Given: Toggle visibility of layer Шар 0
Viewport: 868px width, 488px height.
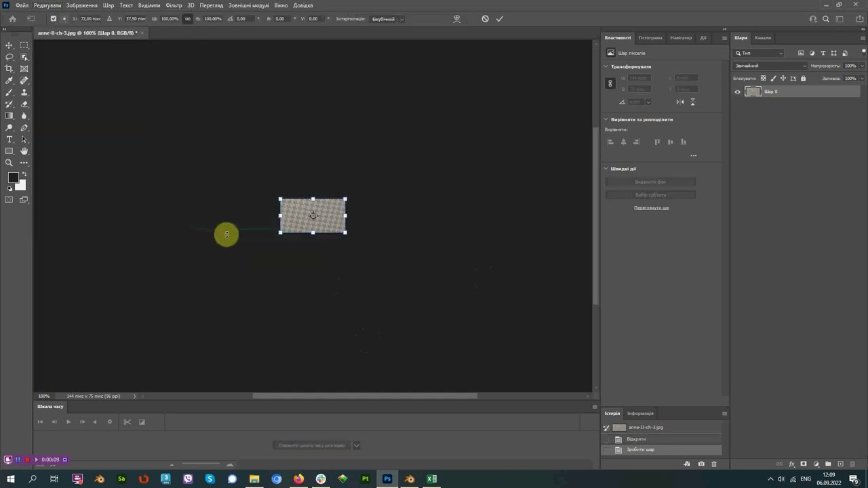Looking at the screenshot, I should tap(738, 91).
